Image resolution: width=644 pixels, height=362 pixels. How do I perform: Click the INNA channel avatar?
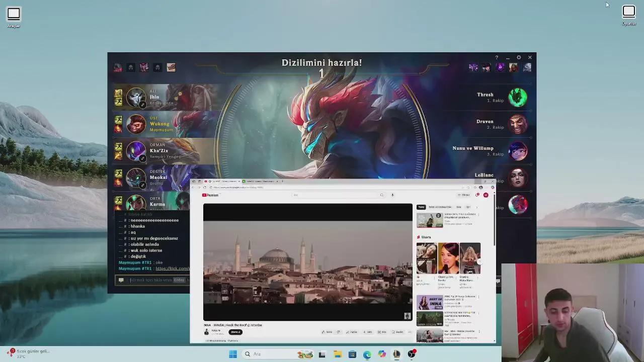pyautogui.click(x=206, y=332)
